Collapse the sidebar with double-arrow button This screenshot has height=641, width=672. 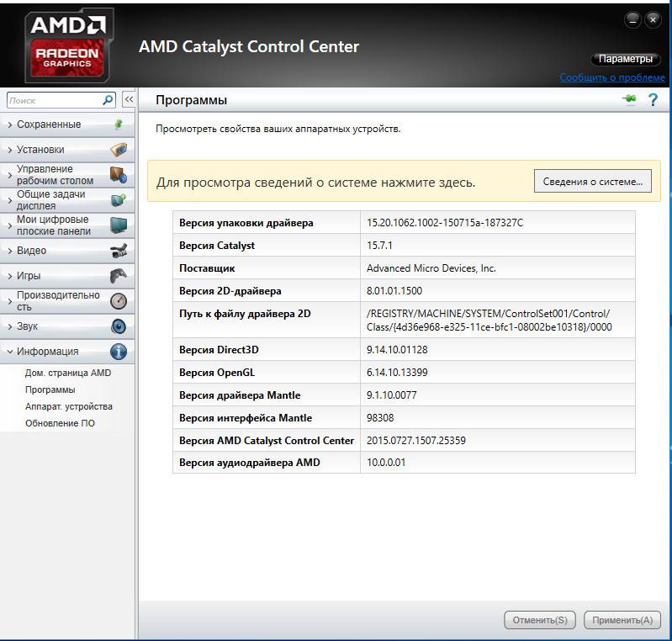(x=129, y=99)
